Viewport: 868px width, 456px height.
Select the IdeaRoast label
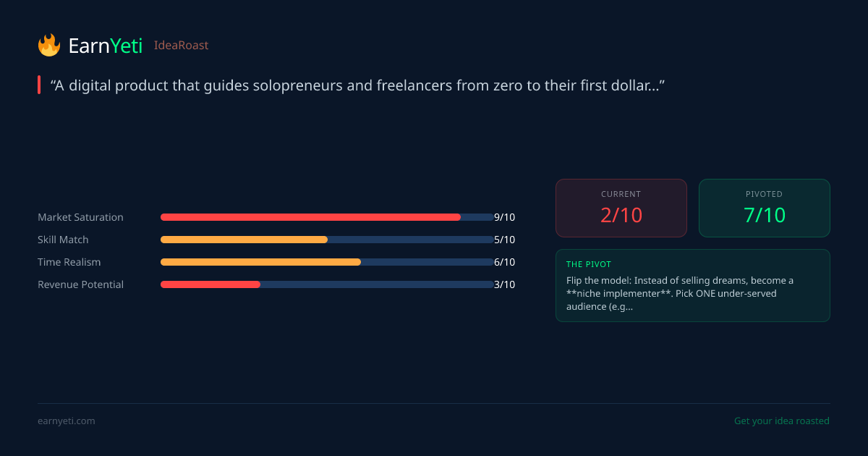181,46
